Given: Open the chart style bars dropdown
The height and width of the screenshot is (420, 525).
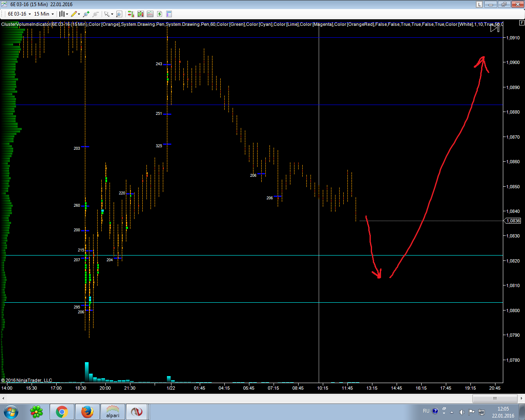Looking at the screenshot, I should pos(63,14).
